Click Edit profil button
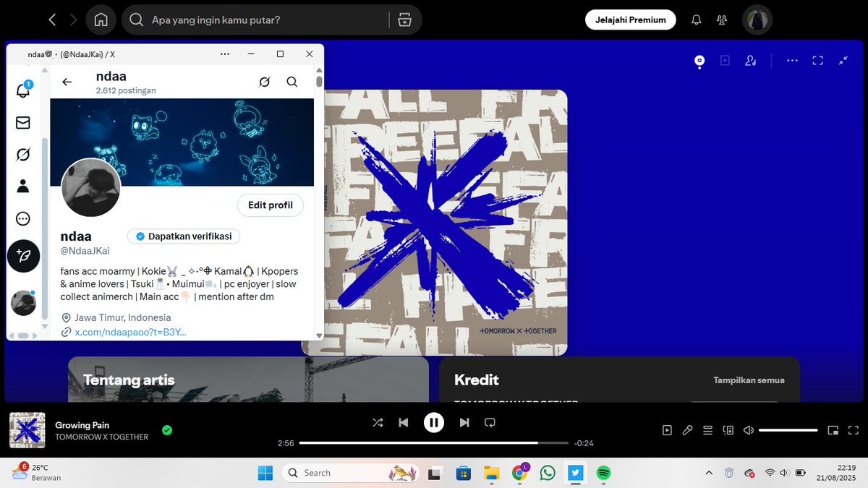 click(271, 205)
